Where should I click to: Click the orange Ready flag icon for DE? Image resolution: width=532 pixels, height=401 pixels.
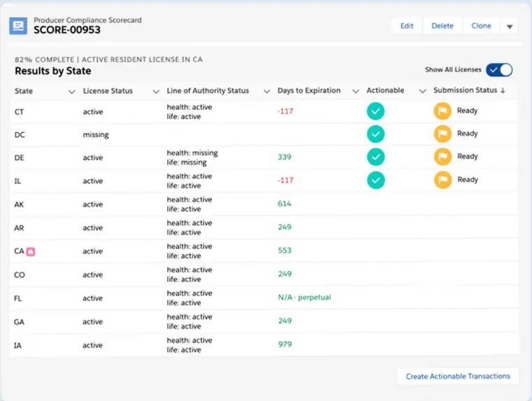point(442,157)
